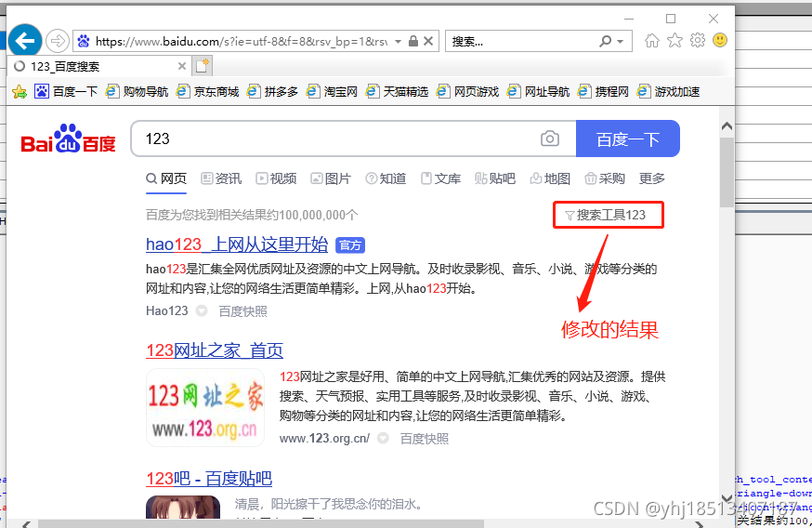Click the forward navigation arrow
This screenshot has width=812, height=528.
(x=58, y=40)
